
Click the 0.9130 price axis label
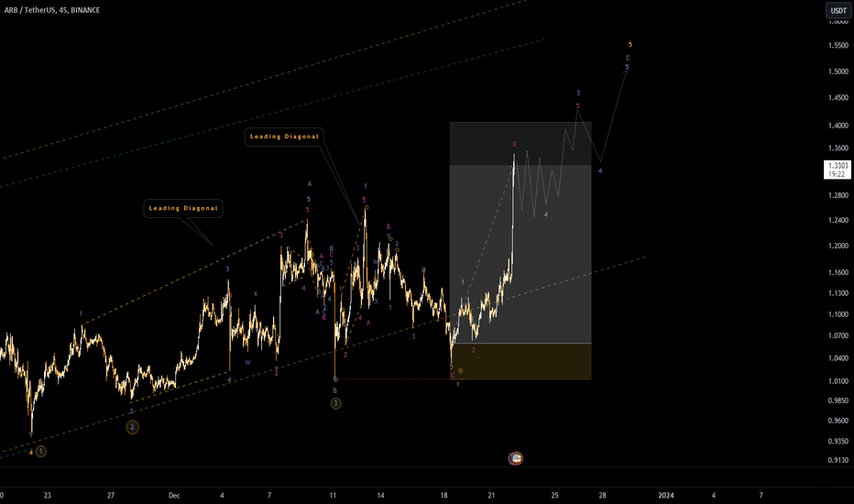[x=838, y=460]
